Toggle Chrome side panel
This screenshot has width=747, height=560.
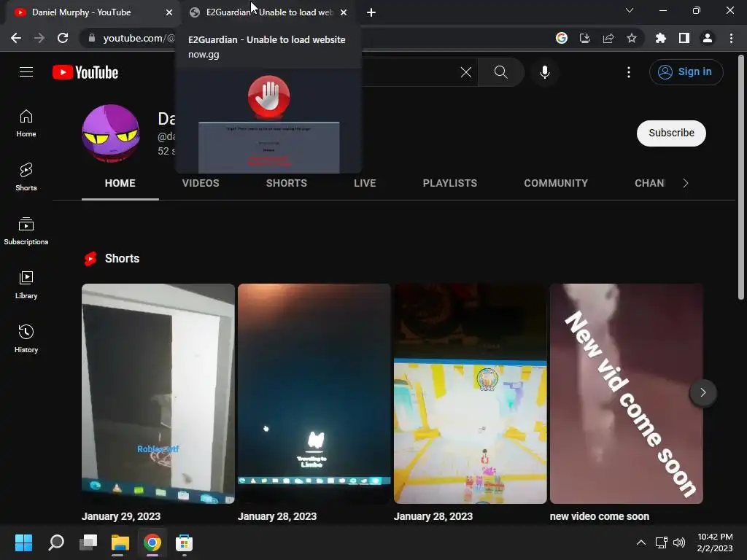(x=684, y=38)
